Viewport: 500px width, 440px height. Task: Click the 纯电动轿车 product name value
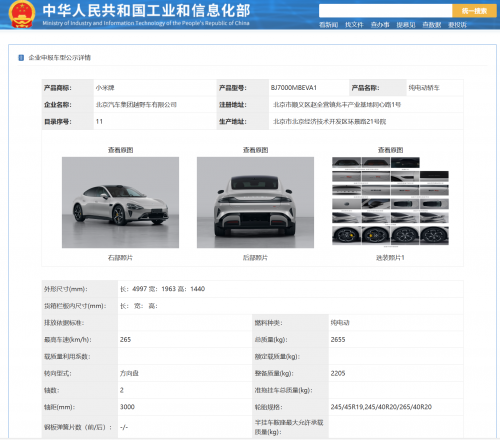(424, 88)
